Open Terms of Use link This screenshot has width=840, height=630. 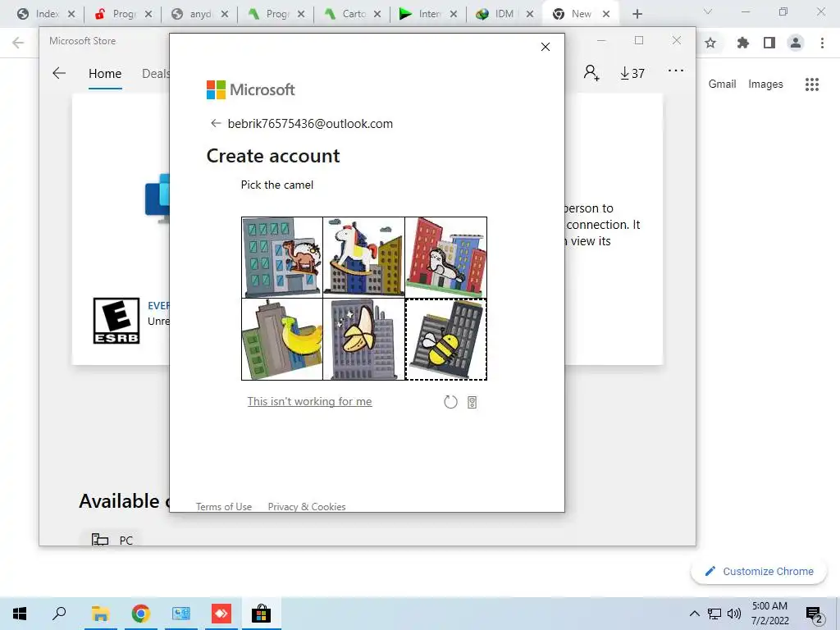tap(224, 506)
